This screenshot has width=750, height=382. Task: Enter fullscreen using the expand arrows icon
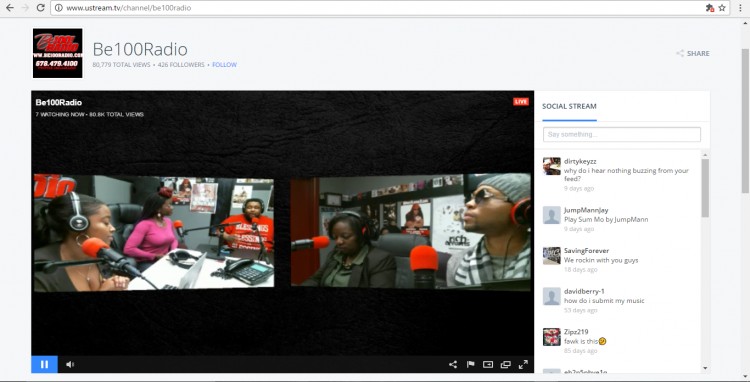(x=523, y=364)
